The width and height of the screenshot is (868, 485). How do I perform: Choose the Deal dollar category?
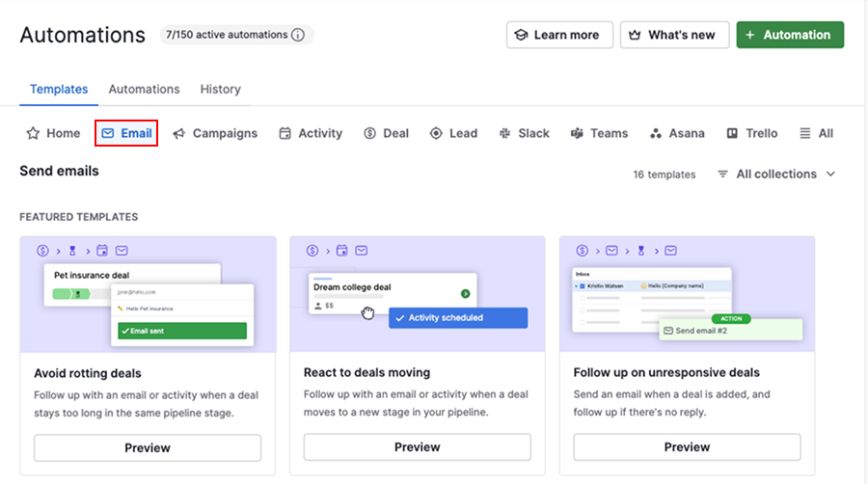click(386, 133)
